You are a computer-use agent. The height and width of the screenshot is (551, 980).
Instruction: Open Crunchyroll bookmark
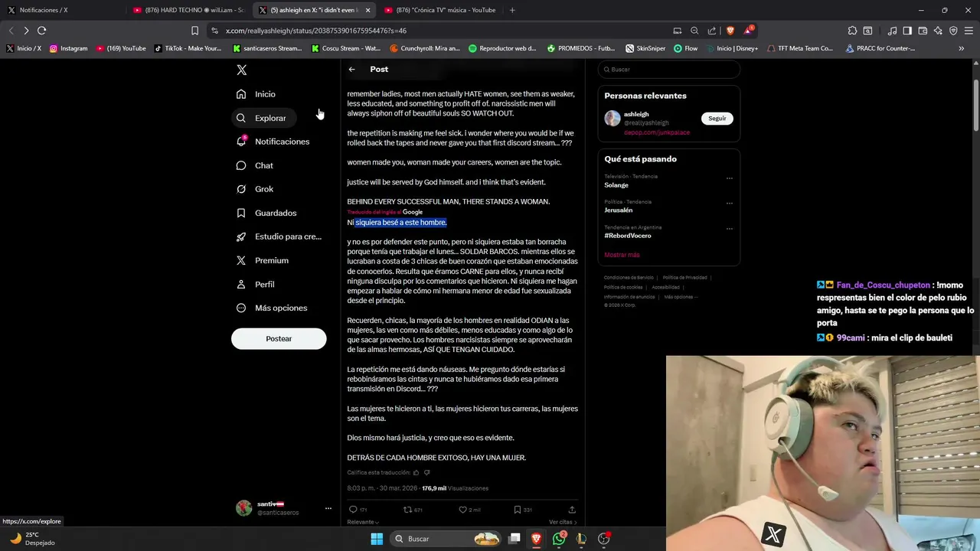425,48
